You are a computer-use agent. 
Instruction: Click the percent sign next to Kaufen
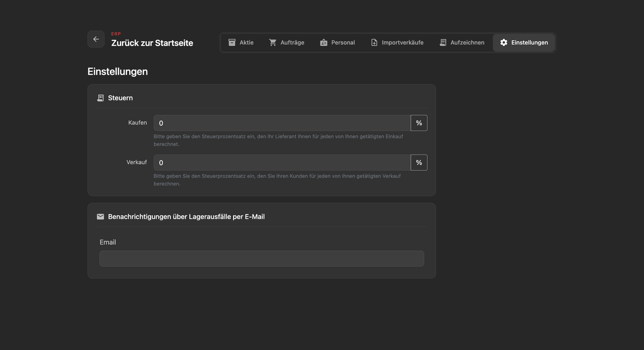click(419, 123)
